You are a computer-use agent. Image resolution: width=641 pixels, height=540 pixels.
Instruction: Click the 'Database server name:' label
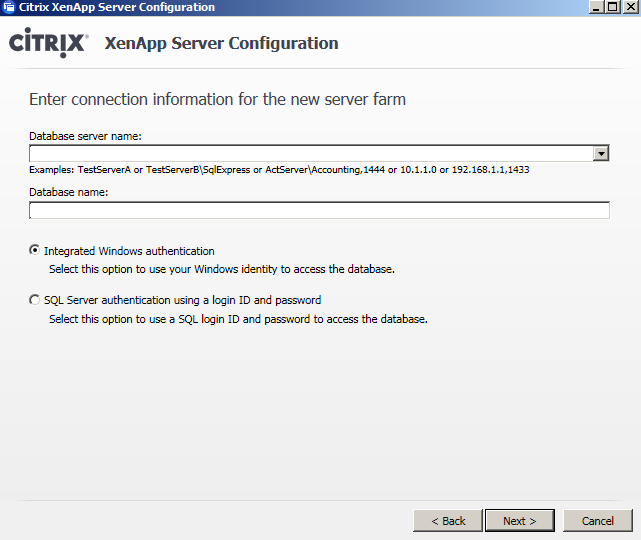(x=85, y=136)
